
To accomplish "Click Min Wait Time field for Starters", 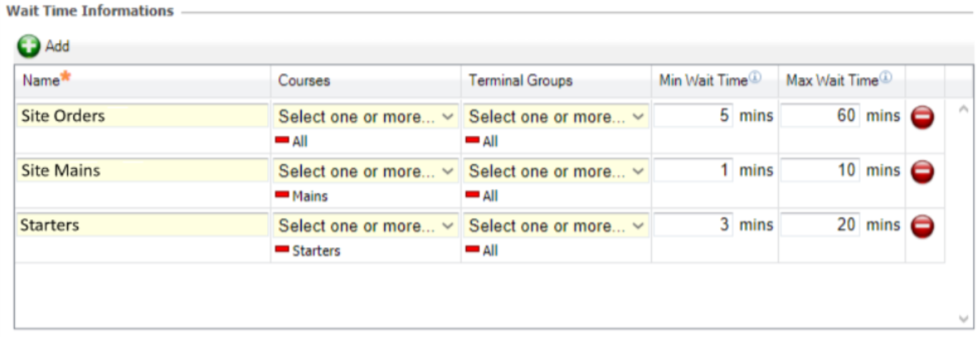I will (694, 225).
